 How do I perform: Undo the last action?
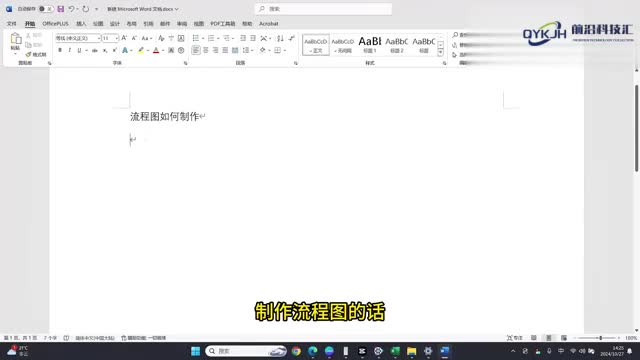pyautogui.click(x=71, y=9)
